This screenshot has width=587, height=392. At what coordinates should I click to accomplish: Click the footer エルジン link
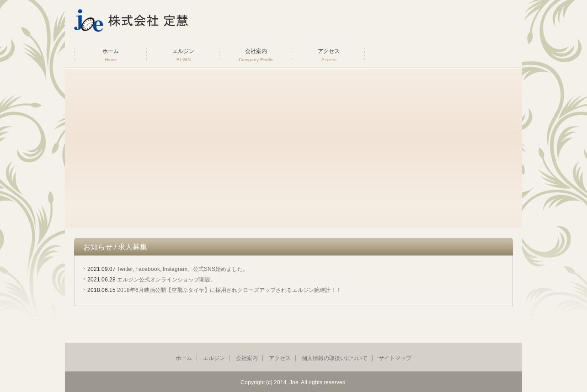point(214,358)
